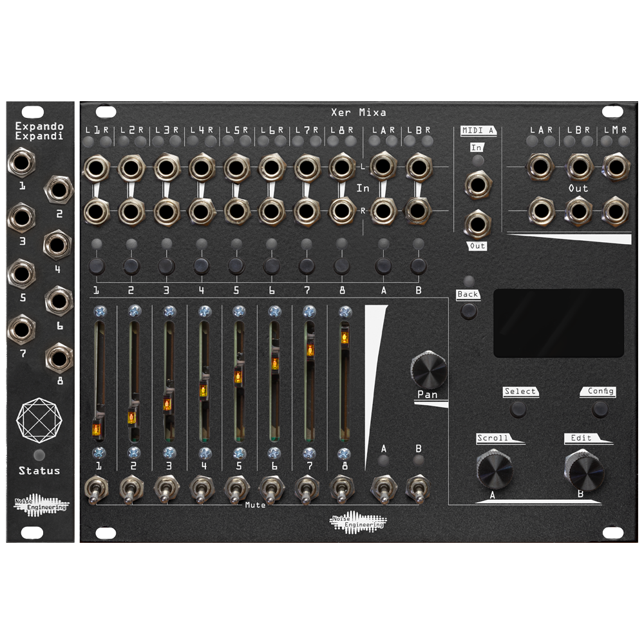Click the octagon logo on Expando Expandi
Screen dimensions: 644x644
(x=39, y=420)
